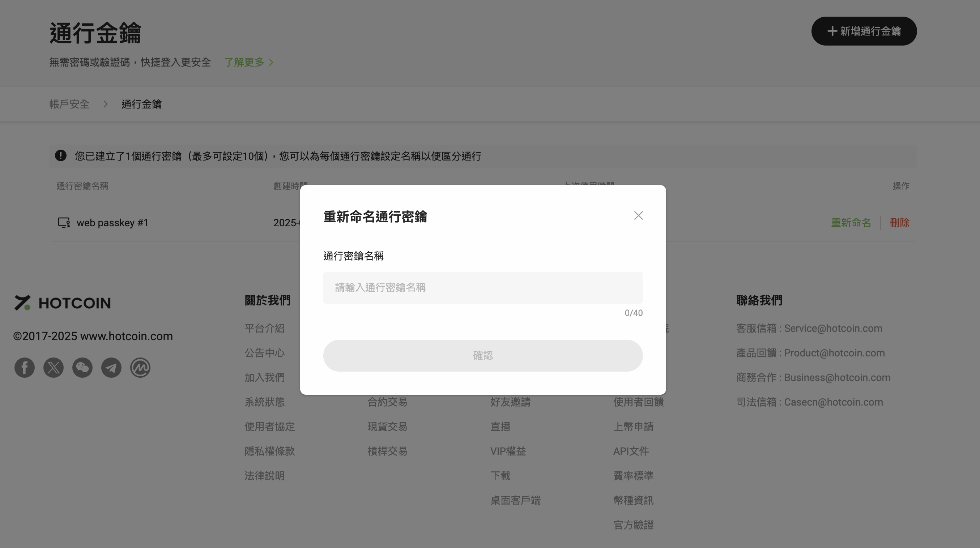Click the Facebook social icon
Screen dimensions: 980x548
pyautogui.click(x=24, y=368)
